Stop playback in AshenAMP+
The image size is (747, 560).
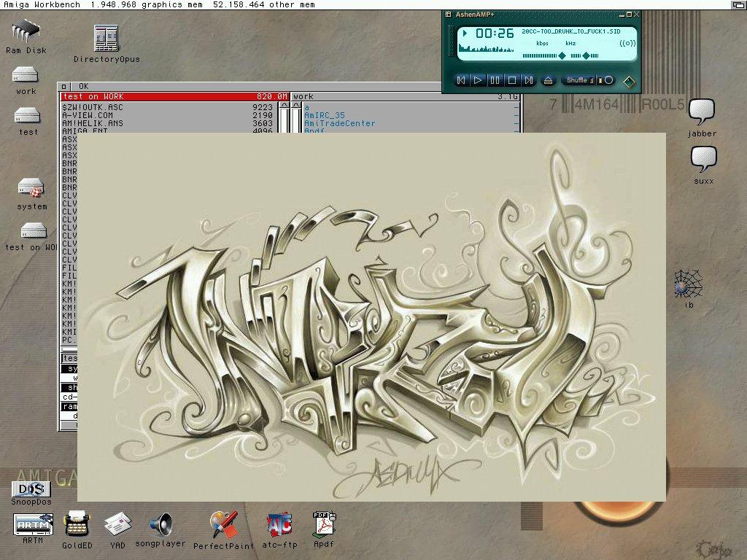click(x=512, y=80)
